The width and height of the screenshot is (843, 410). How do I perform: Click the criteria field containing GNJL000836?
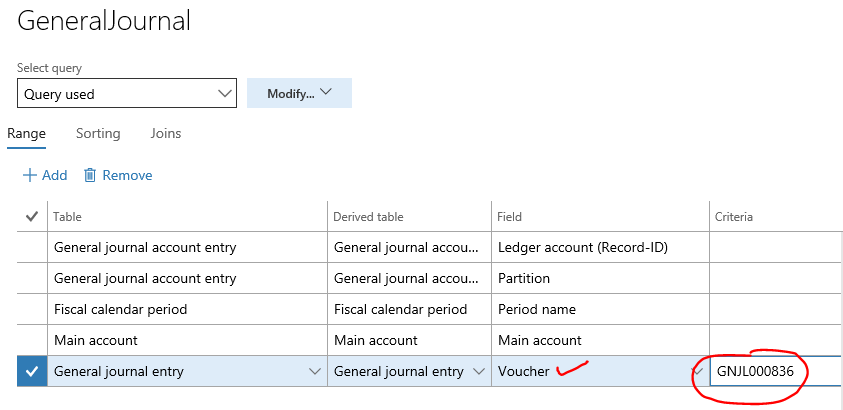(776, 371)
